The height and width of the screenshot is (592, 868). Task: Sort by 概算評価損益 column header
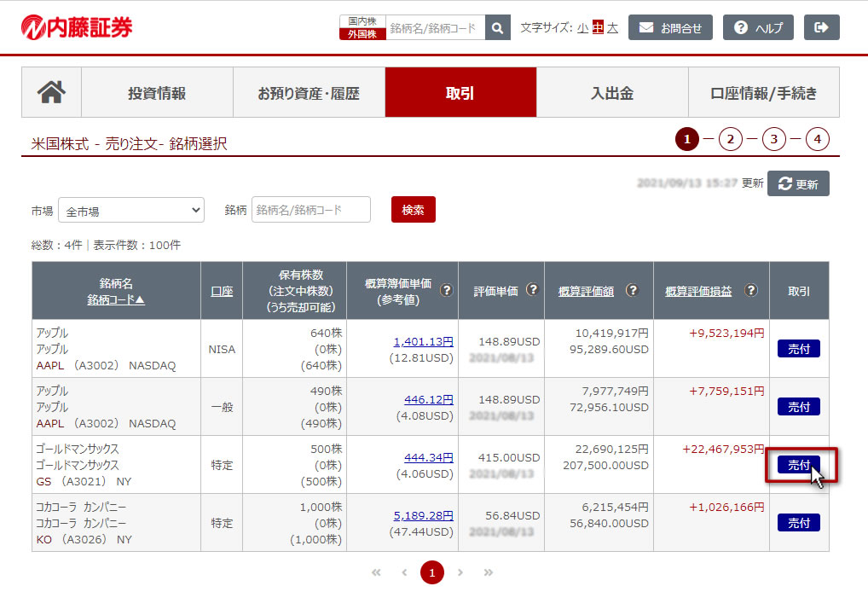click(x=698, y=291)
